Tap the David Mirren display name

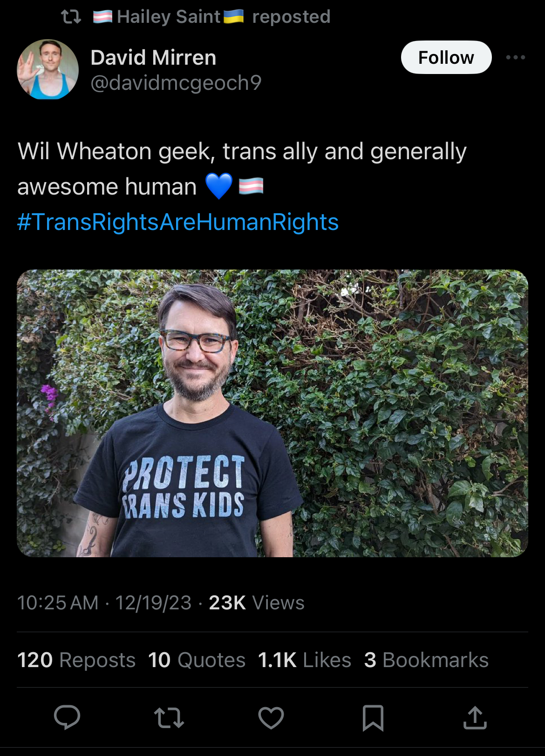tap(153, 58)
